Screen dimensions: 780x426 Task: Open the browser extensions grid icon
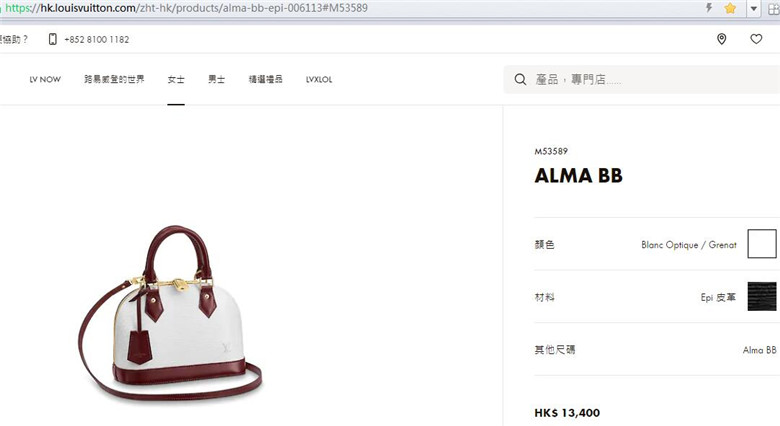tap(774, 8)
